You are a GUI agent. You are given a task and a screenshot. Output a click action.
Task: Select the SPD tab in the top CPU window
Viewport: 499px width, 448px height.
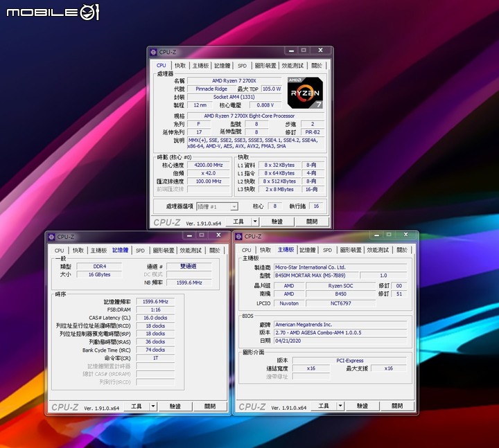(242, 66)
